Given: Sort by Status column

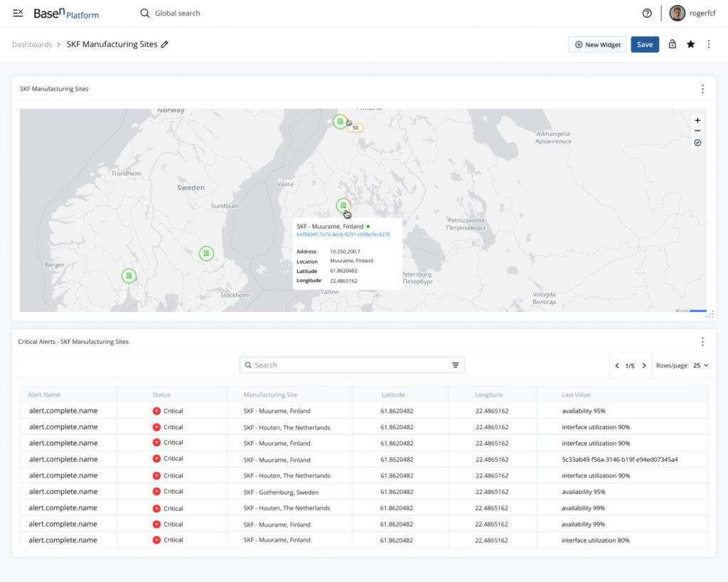Looking at the screenshot, I should 161,395.
